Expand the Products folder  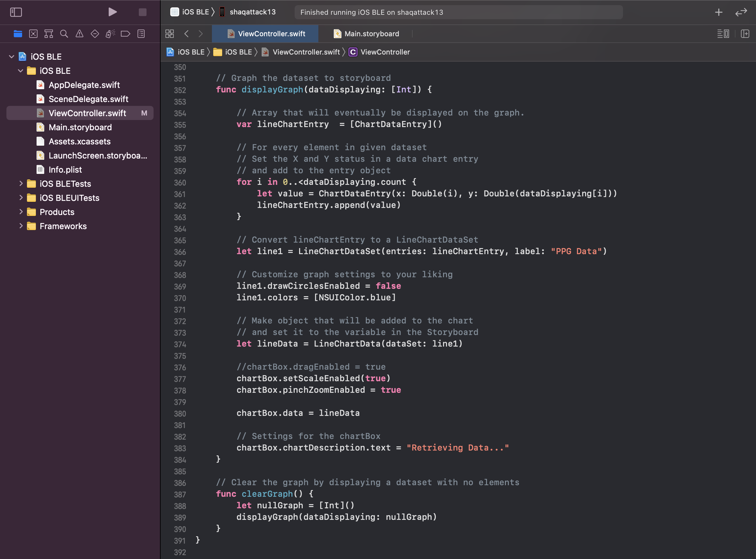[21, 212]
